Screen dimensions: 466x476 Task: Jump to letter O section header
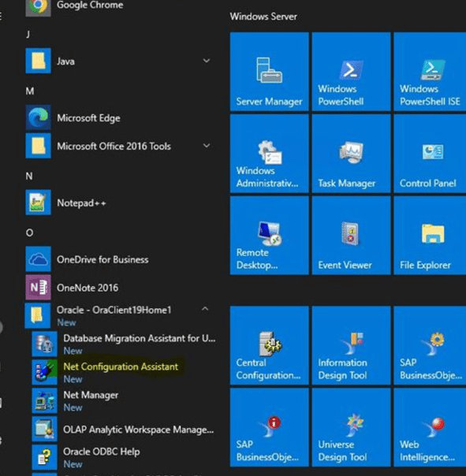(x=29, y=232)
